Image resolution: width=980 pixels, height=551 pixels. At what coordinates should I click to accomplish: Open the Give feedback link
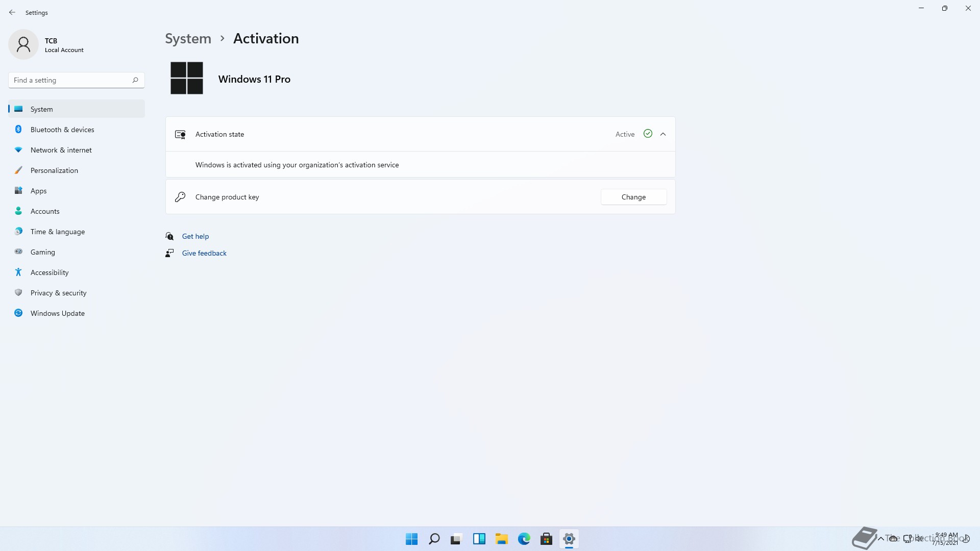204,253
